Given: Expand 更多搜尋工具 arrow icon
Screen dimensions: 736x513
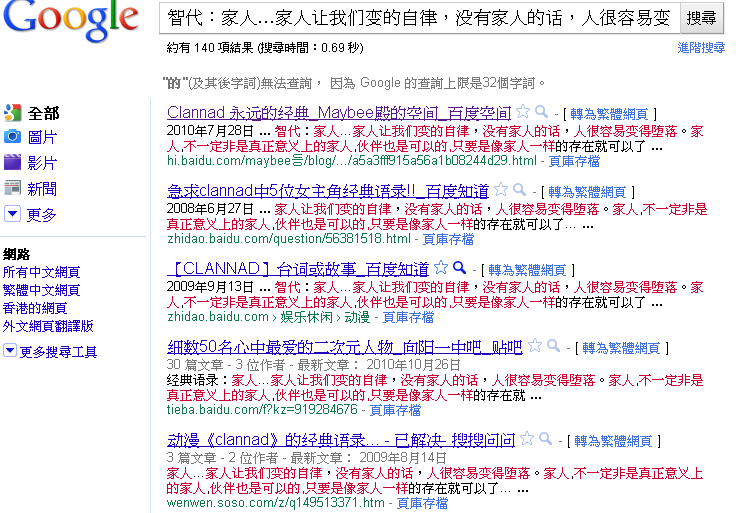Looking at the screenshot, I should 10,350.
